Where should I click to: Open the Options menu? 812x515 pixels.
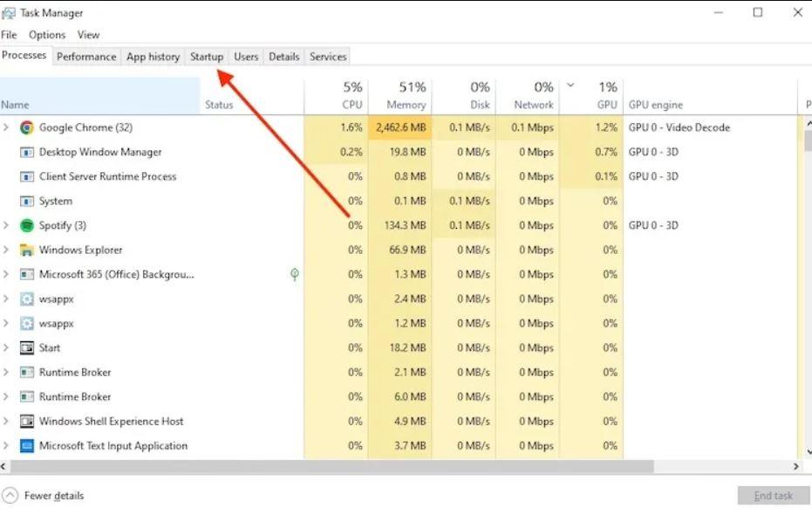click(x=47, y=35)
